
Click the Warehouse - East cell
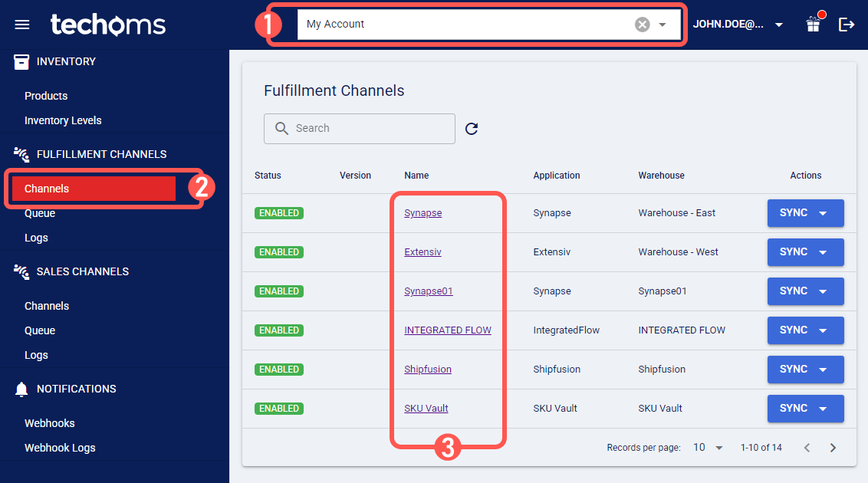click(x=676, y=213)
